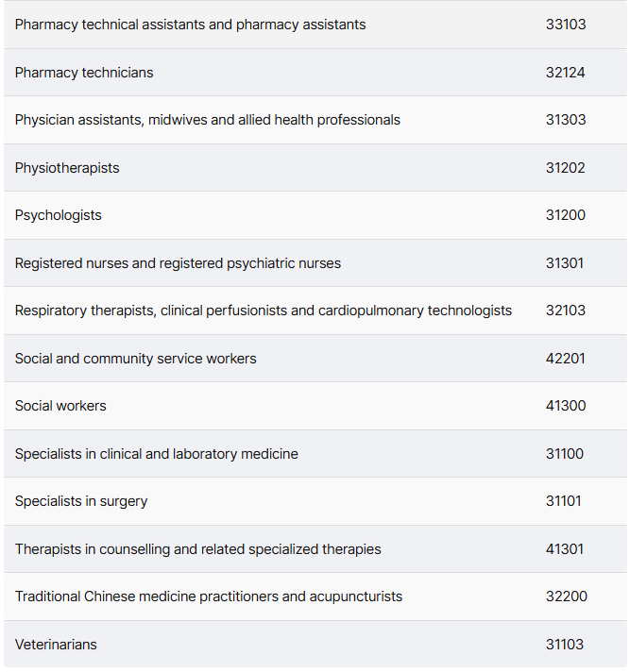630x672 pixels.
Task: Click the Physiotherapists occupation name
Action: click(x=67, y=168)
